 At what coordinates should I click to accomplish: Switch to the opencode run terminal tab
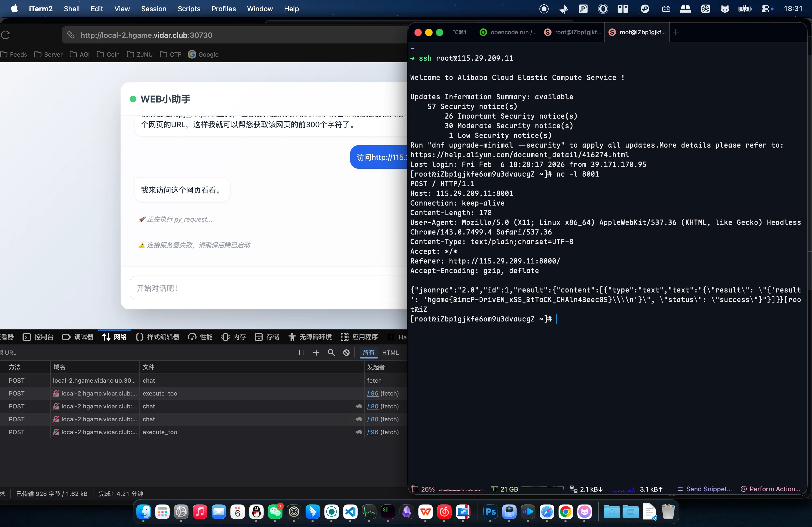coord(508,32)
